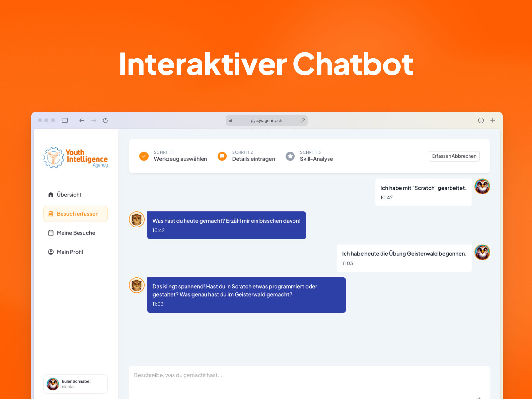Click the user owl avatar beside the Geisterwald message
Image resolution: width=532 pixels, height=399 pixels.
(x=482, y=252)
